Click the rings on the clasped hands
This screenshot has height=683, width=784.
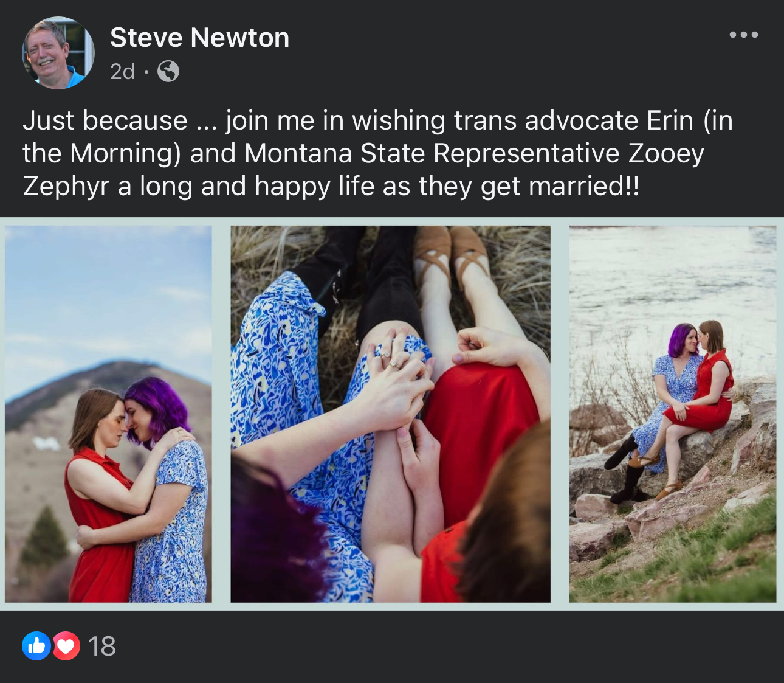[391, 359]
